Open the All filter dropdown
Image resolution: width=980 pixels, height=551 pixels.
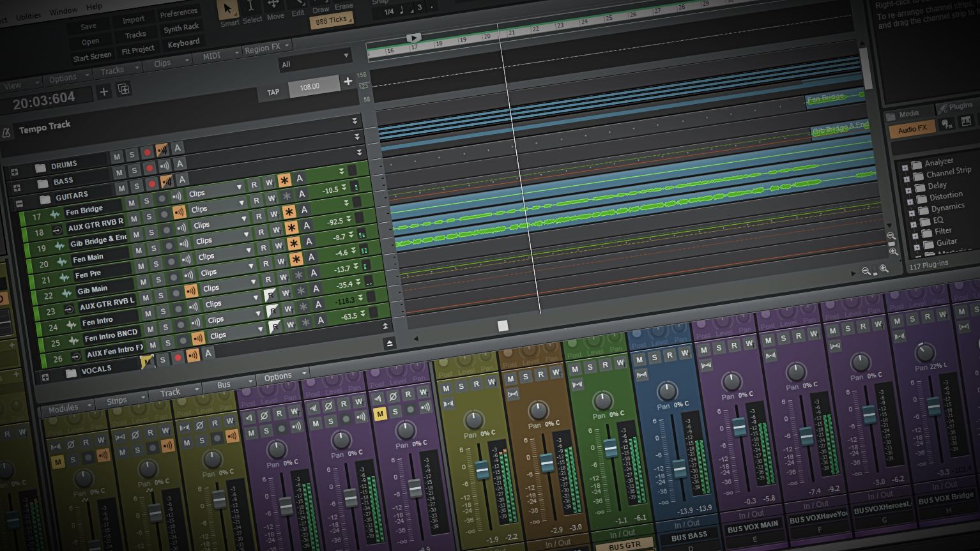315,60
